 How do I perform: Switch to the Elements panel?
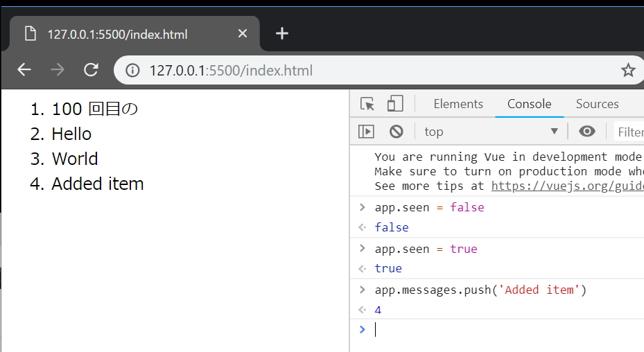click(458, 104)
